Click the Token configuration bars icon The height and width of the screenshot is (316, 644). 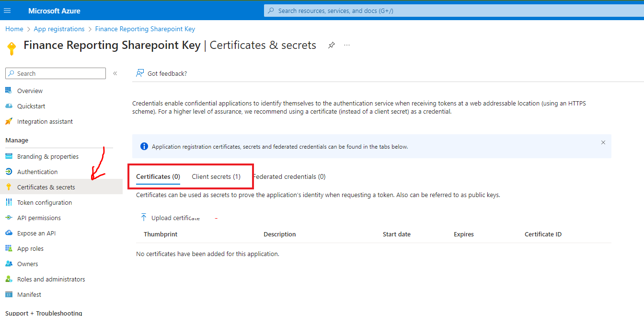point(9,202)
